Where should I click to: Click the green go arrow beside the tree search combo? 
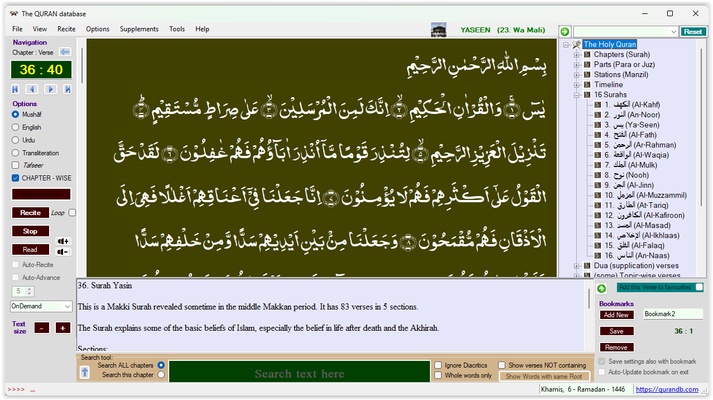[565, 31]
